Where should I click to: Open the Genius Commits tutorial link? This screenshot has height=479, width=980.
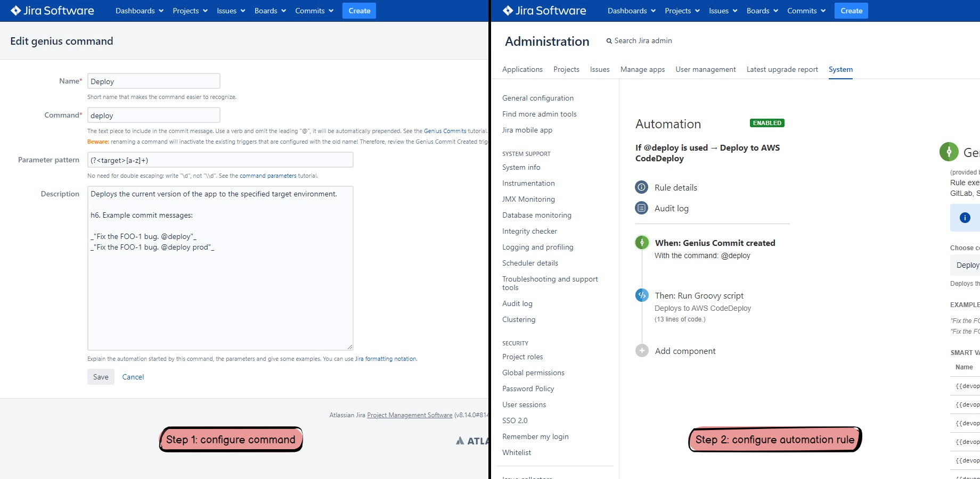[445, 131]
